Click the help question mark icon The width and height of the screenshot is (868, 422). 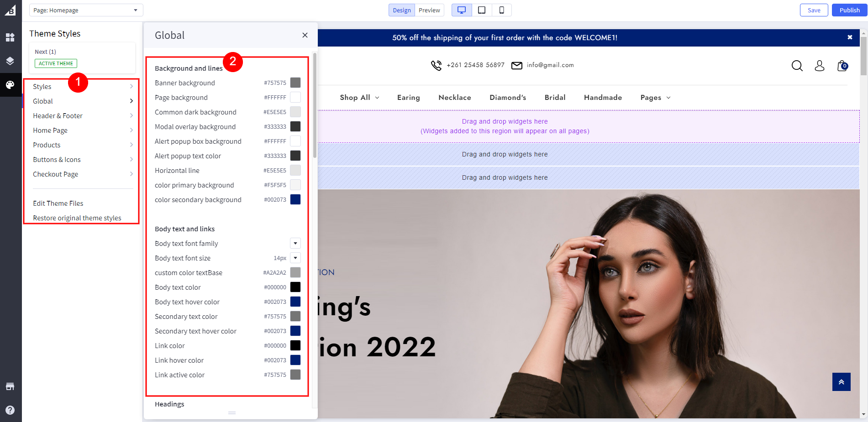[x=10, y=410]
